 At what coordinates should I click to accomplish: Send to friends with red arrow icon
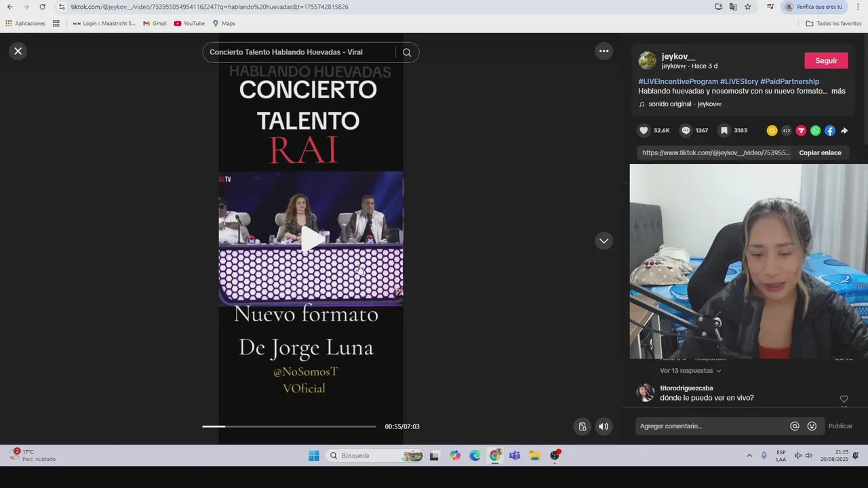point(801,131)
